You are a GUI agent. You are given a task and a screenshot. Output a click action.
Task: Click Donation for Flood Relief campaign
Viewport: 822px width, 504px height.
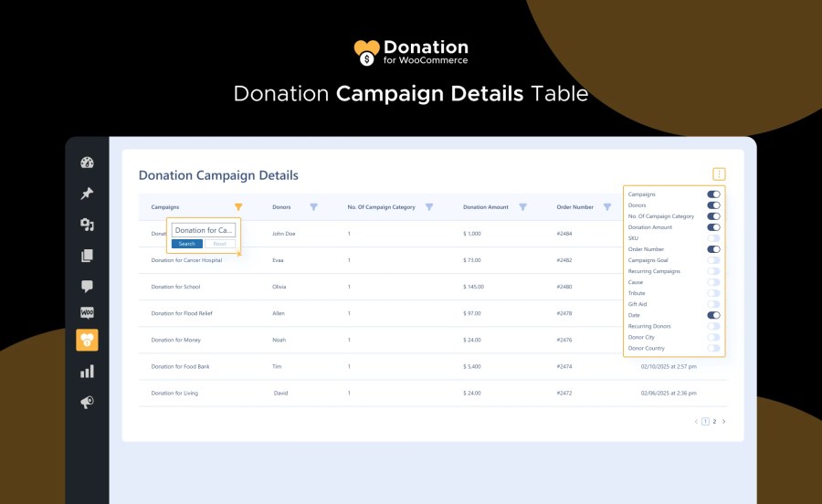tap(182, 313)
